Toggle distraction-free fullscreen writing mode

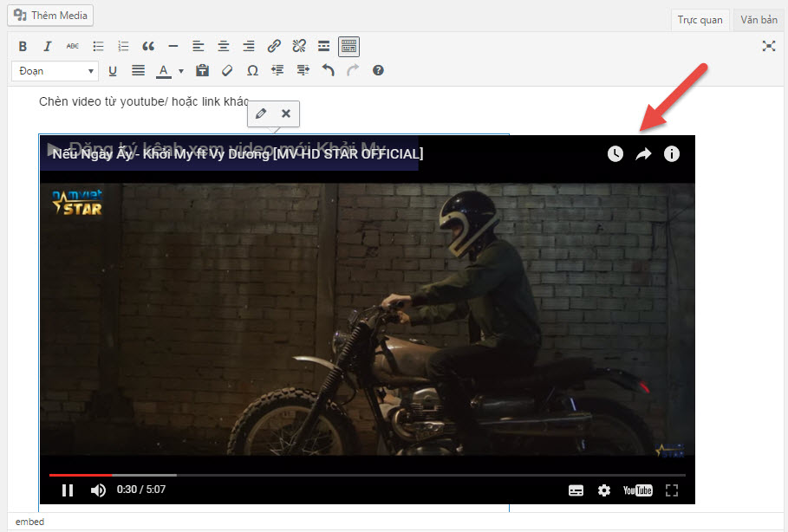pyautogui.click(x=769, y=46)
